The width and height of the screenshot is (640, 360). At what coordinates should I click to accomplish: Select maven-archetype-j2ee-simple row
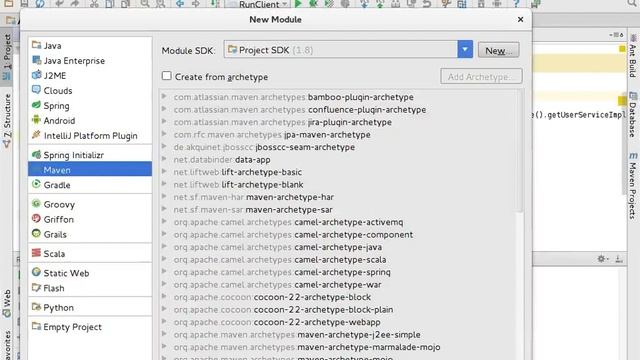(338, 335)
